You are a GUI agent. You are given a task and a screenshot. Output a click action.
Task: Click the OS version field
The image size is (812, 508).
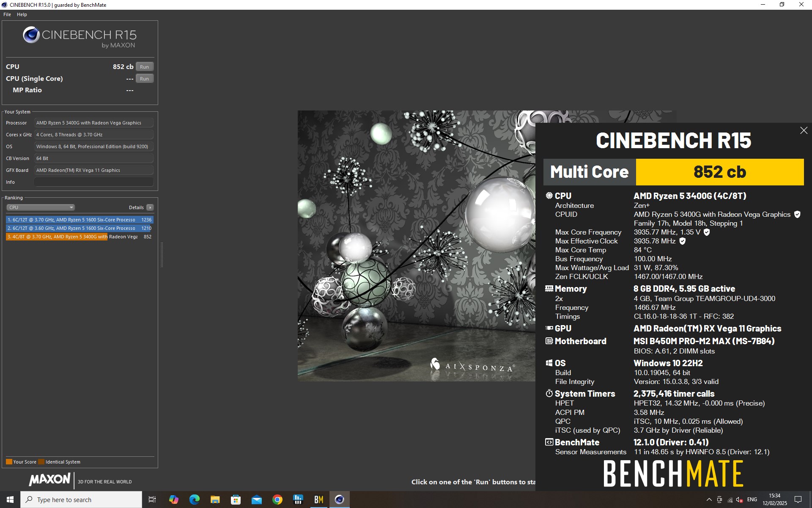pyautogui.click(x=94, y=146)
